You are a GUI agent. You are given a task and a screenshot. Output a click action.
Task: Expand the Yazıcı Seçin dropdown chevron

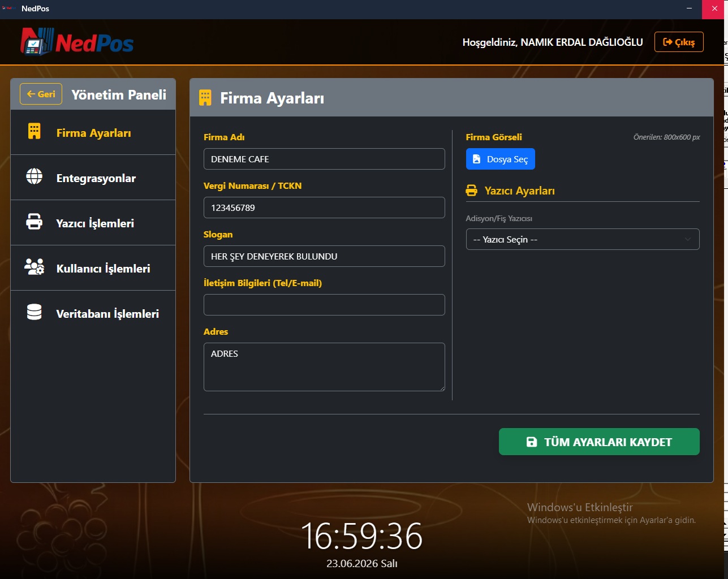coord(688,239)
